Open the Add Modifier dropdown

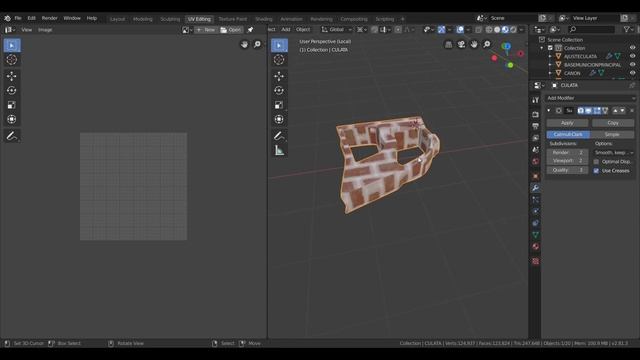click(591, 98)
